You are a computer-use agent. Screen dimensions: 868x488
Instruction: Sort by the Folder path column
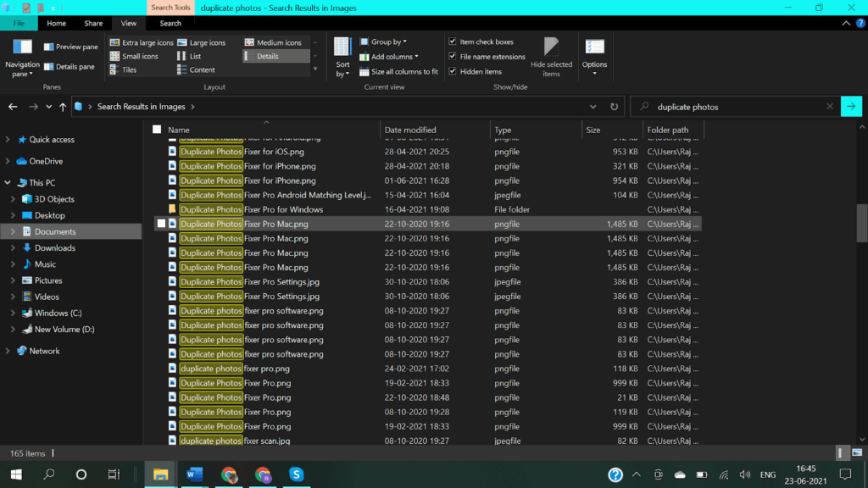click(x=673, y=130)
